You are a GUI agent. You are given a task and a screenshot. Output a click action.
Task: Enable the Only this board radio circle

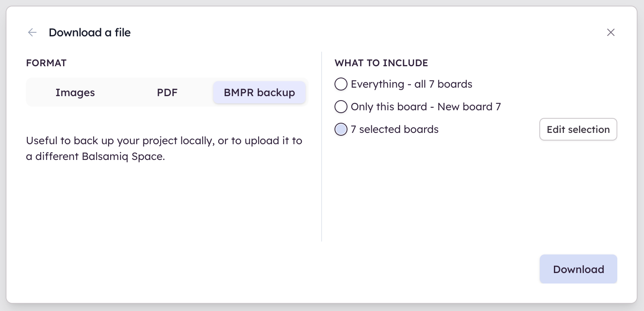pyautogui.click(x=341, y=107)
